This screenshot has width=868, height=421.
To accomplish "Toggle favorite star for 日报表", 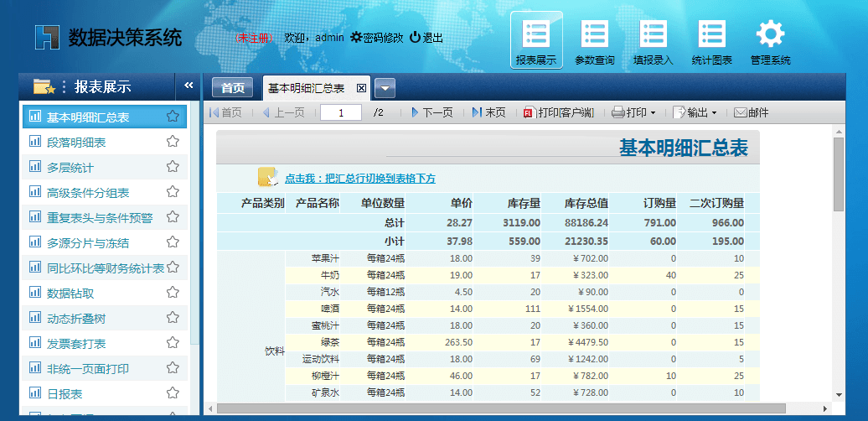I will 173,392.
